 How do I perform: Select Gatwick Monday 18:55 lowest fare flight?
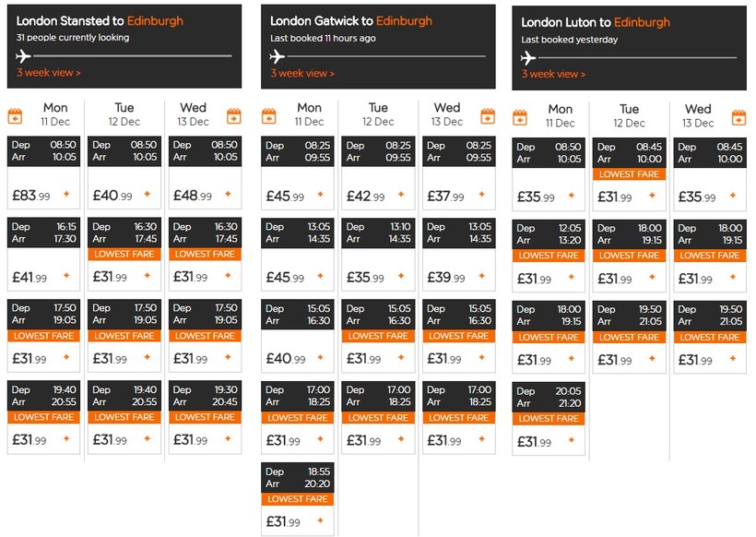(x=298, y=499)
